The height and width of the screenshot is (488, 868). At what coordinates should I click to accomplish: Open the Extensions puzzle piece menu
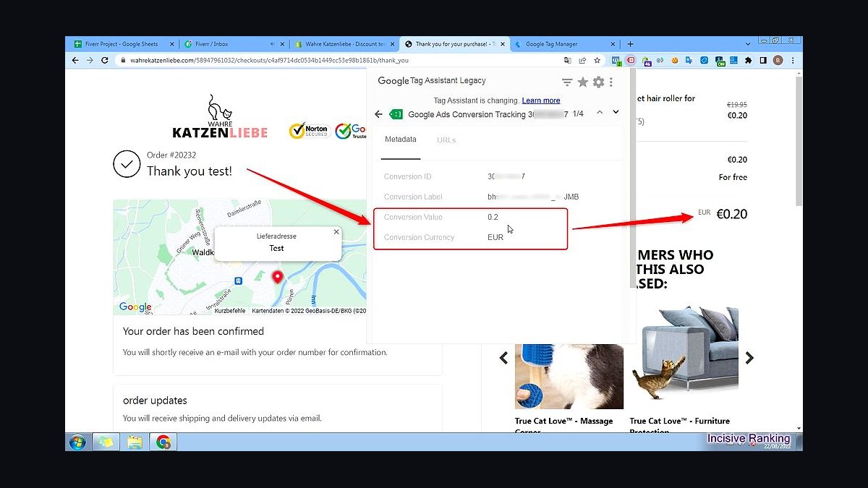pos(748,61)
